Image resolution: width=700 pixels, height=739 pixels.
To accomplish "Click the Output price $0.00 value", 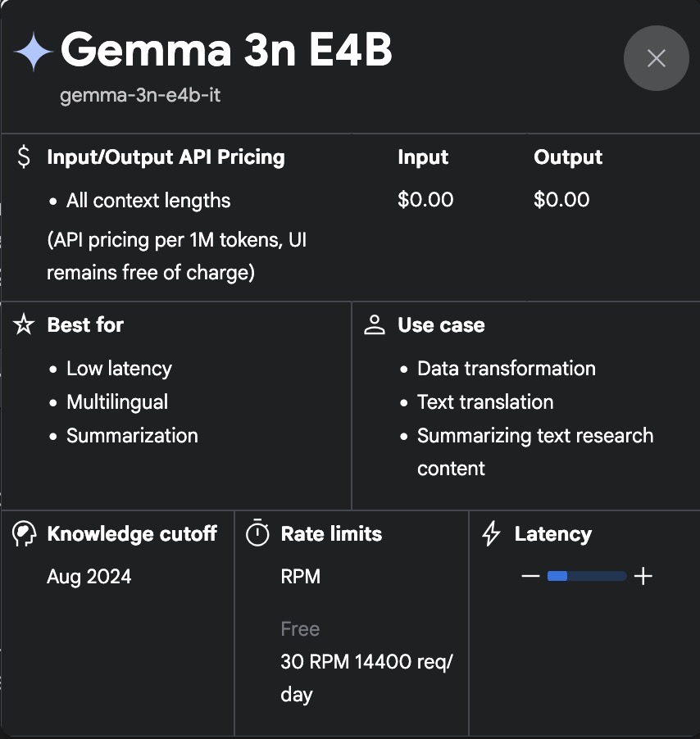I will coord(561,200).
